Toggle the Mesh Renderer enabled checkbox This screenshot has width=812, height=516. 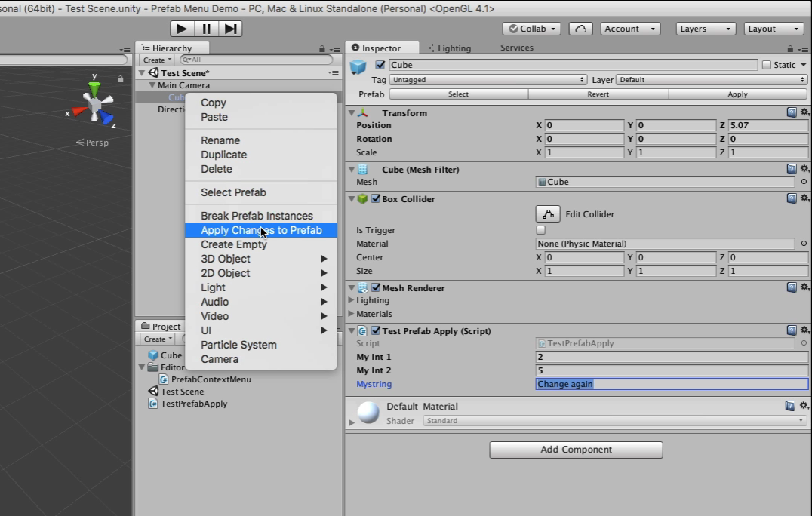click(x=376, y=287)
